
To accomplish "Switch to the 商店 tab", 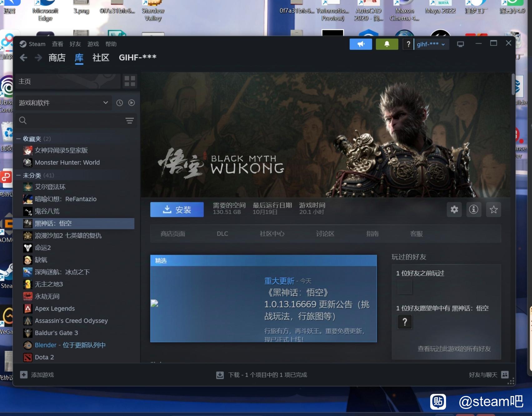I will click(x=57, y=58).
